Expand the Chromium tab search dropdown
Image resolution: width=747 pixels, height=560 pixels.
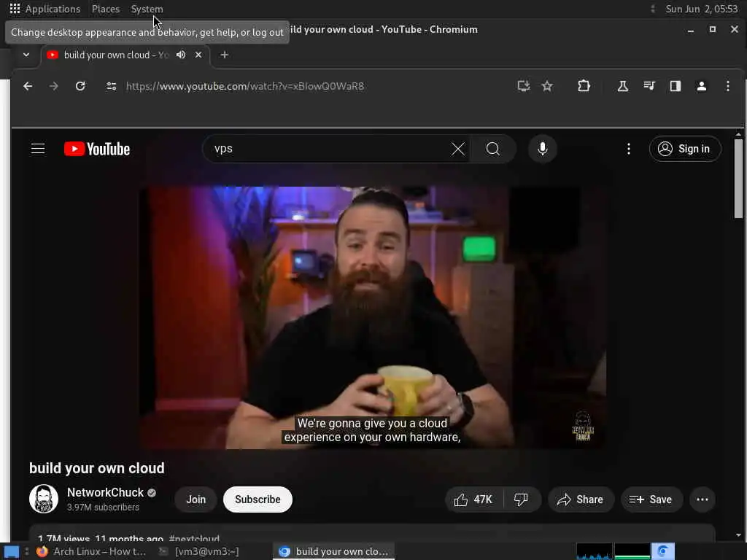click(26, 55)
